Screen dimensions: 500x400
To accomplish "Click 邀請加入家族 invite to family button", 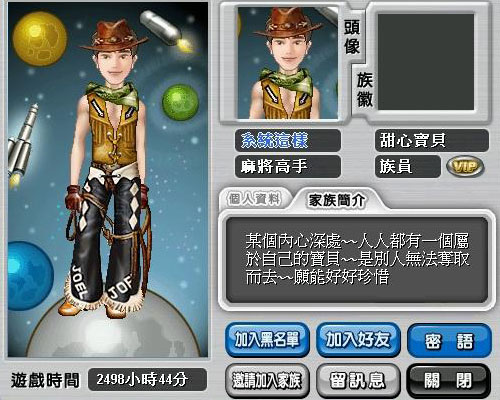I will click(267, 381).
